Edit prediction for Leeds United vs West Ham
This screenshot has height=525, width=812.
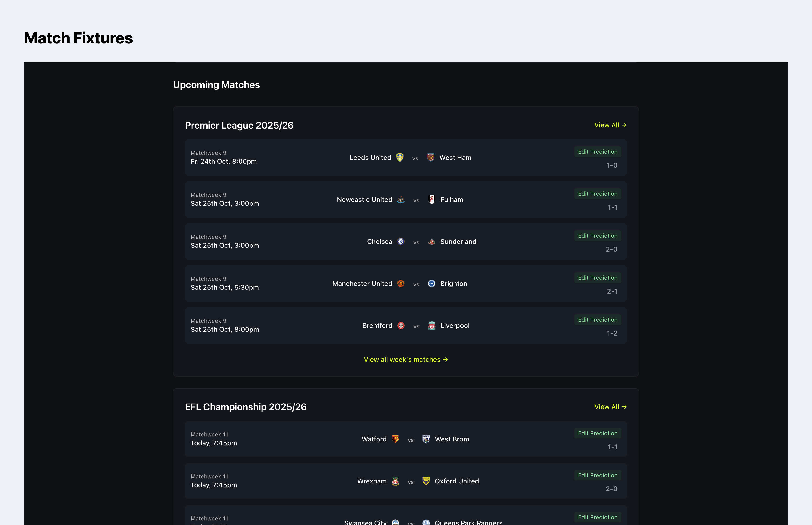pos(597,152)
